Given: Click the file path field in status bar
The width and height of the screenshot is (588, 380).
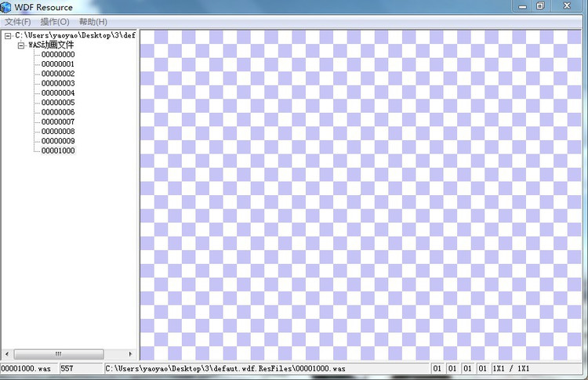Looking at the screenshot, I should click(265, 368).
